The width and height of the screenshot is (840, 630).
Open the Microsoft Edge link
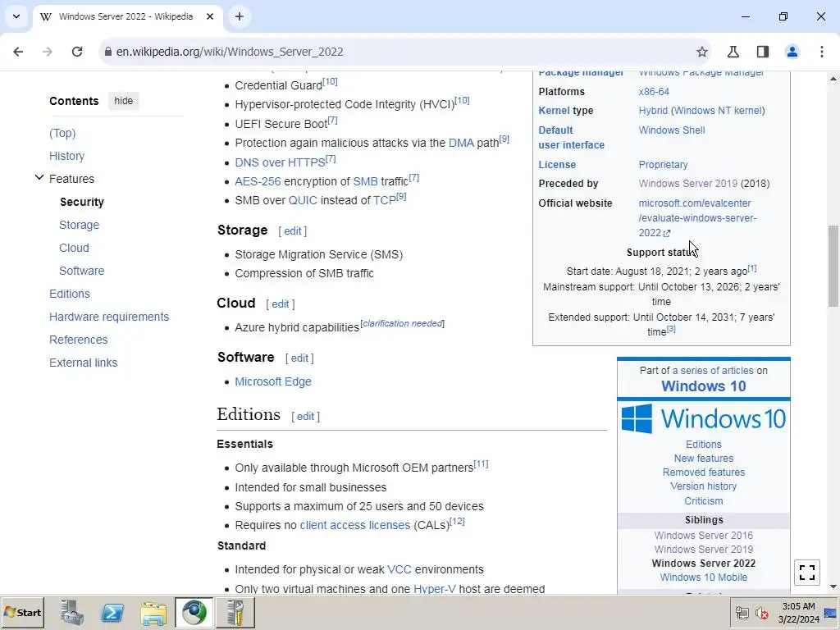click(x=273, y=381)
